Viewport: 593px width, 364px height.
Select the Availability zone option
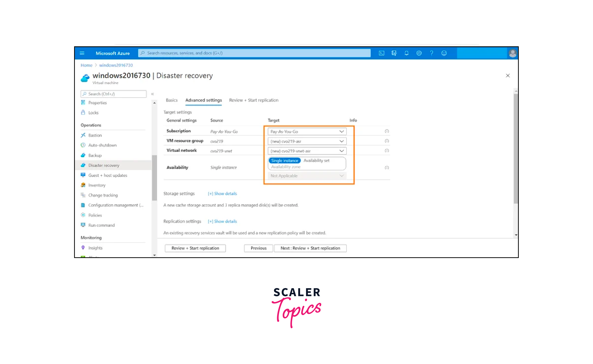tap(286, 167)
